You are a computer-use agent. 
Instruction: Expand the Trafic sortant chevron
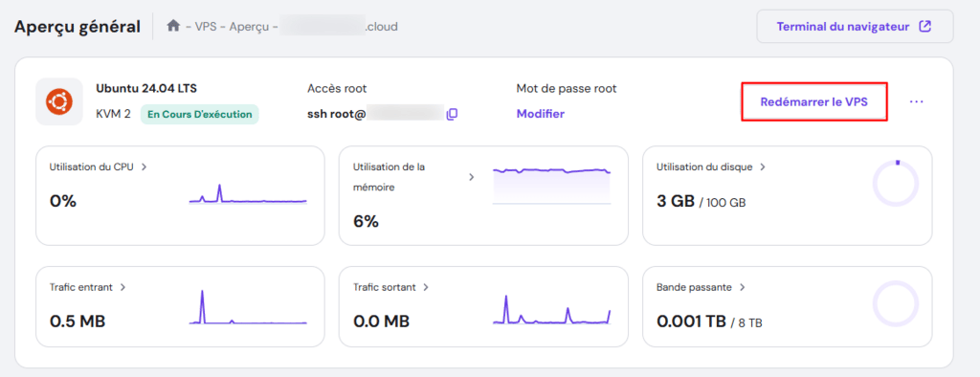pyautogui.click(x=425, y=287)
